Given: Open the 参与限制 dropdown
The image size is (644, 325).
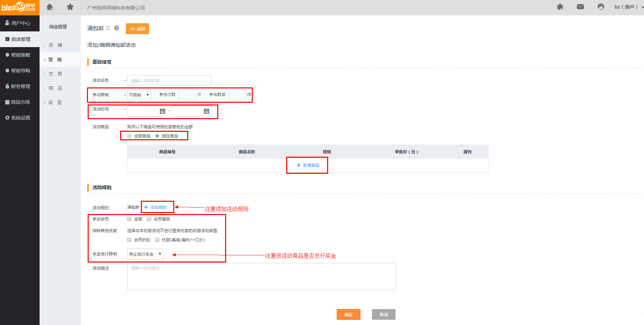Looking at the screenshot, I should [x=139, y=95].
